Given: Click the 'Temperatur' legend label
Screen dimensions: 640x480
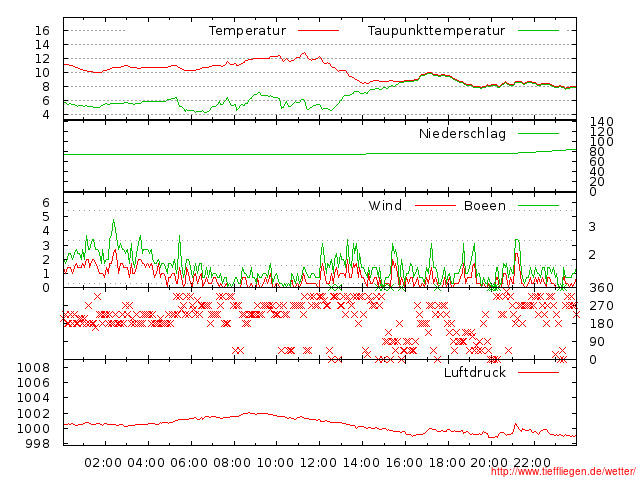Looking at the screenshot, I should point(247,31).
